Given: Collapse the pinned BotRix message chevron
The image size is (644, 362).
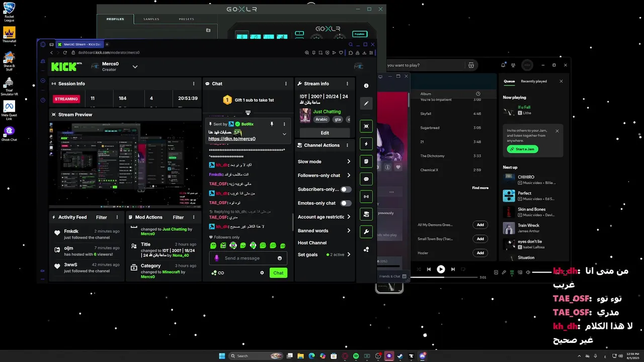Looking at the screenshot, I should pyautogui.click(x=284, y=134).
